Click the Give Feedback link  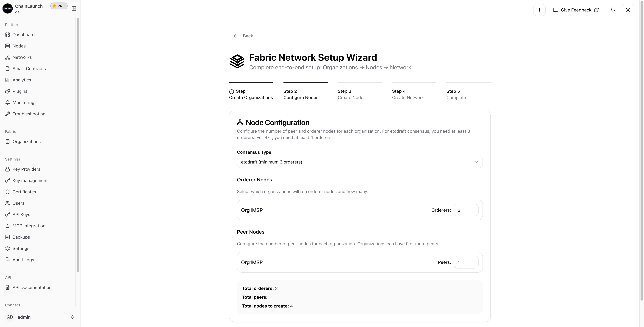576,10
